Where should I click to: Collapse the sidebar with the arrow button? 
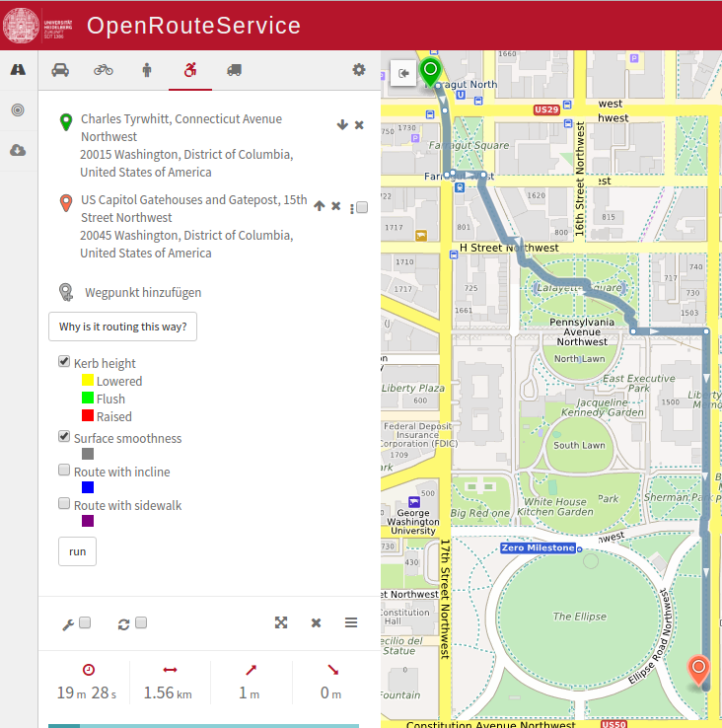(403, 73)
